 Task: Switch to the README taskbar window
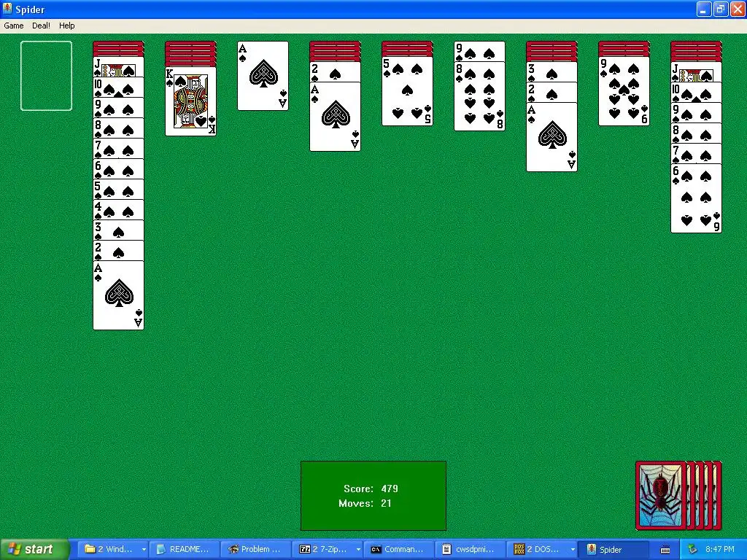click(x=184, y=550)
